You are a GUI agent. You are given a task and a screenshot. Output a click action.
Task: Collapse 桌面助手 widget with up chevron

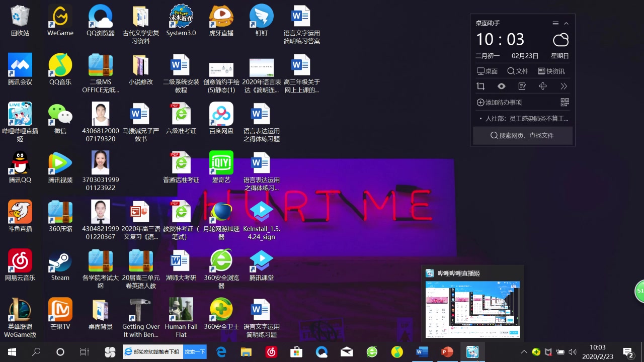point(566,23)
